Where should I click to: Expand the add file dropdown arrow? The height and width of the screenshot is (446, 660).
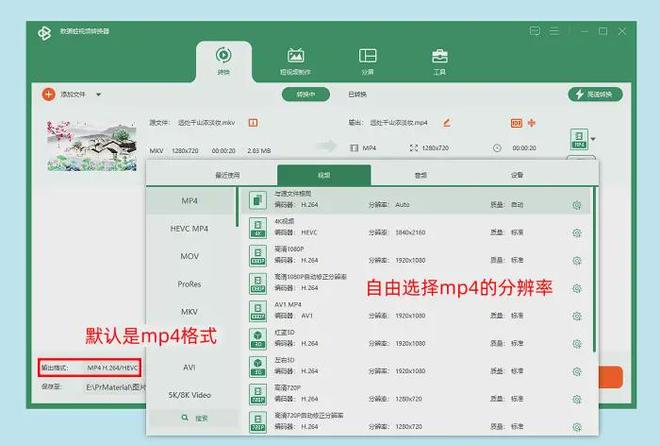[98, 94]
